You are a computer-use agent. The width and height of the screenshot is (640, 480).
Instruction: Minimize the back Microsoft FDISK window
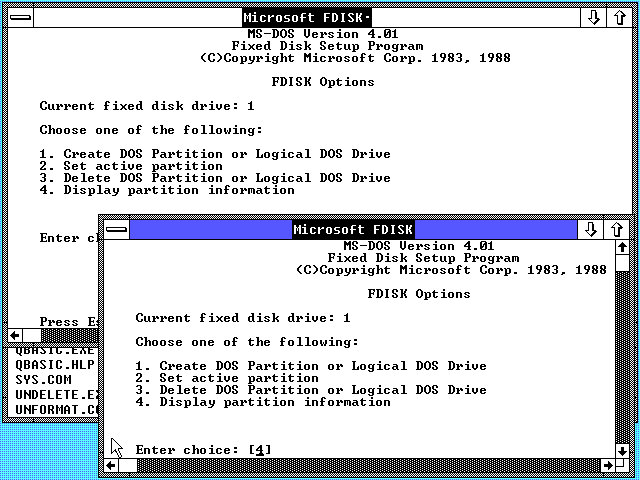coord(593,18)
